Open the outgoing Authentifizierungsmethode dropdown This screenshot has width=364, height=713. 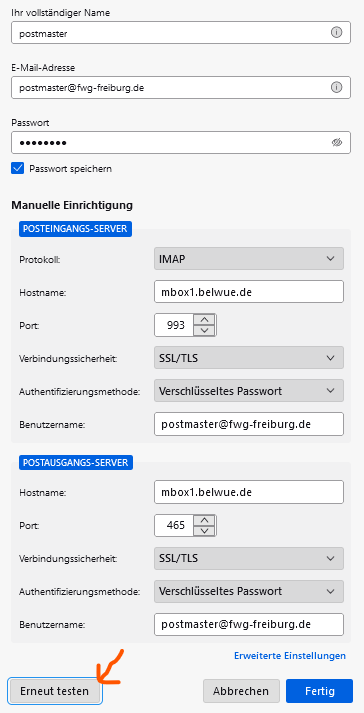tap(249, 591)
